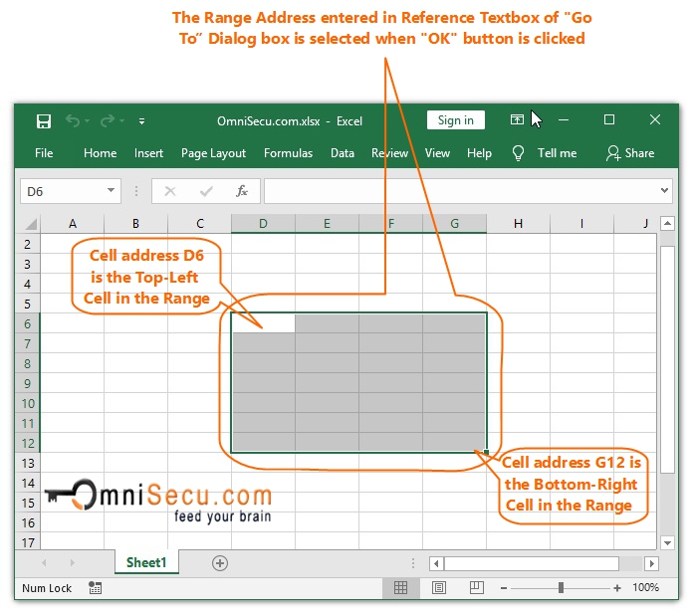Switch to the Home ribbon tab
Image resolution: width=693 pixels, height=616 pixels.
(x=101, y=153)
